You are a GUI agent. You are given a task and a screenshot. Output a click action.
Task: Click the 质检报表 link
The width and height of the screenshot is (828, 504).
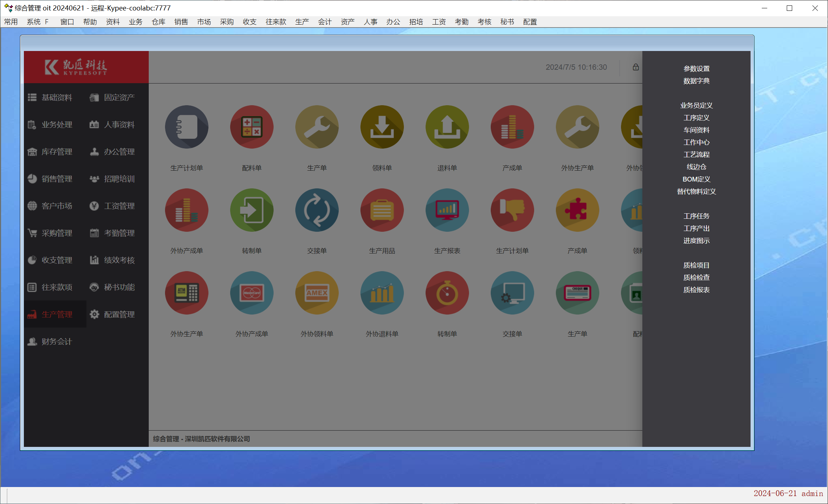696,290
